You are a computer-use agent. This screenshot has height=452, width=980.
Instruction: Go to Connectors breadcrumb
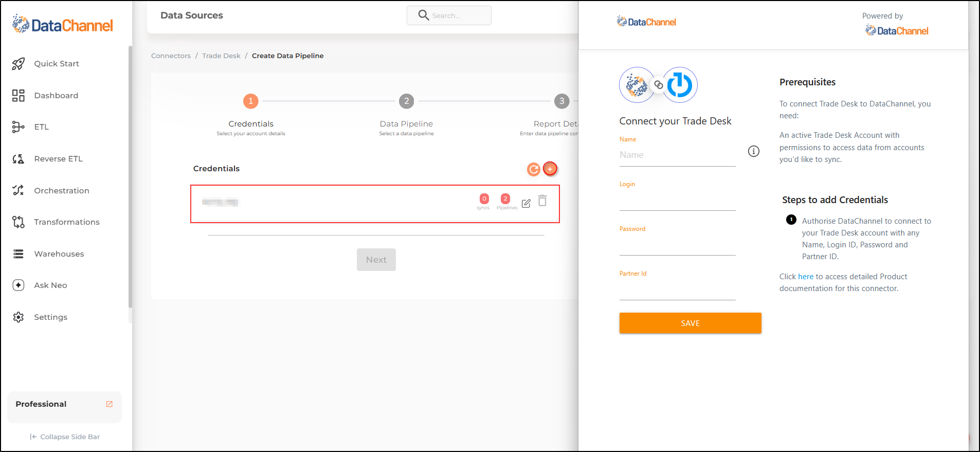(171, 56)
